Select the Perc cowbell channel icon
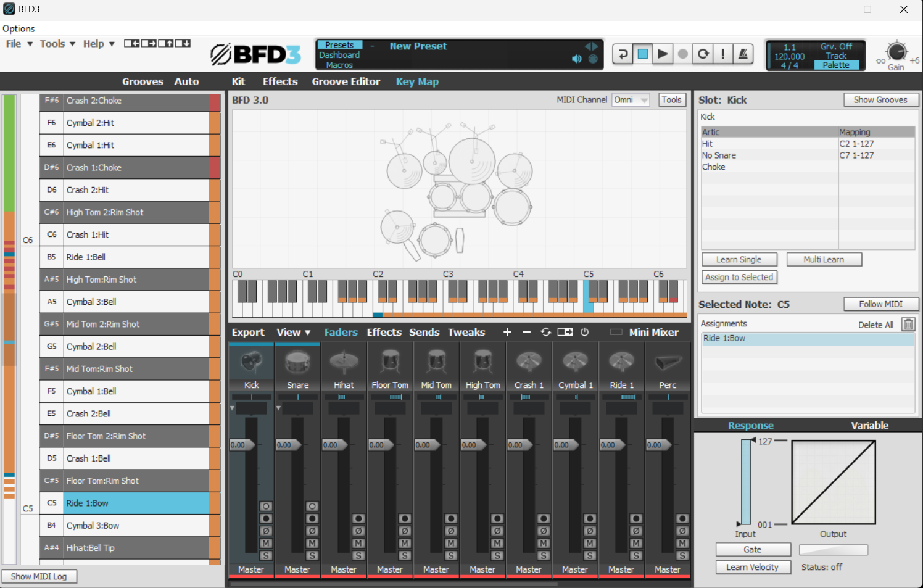This screenshot has height=588, width=923. coord(668,362)
